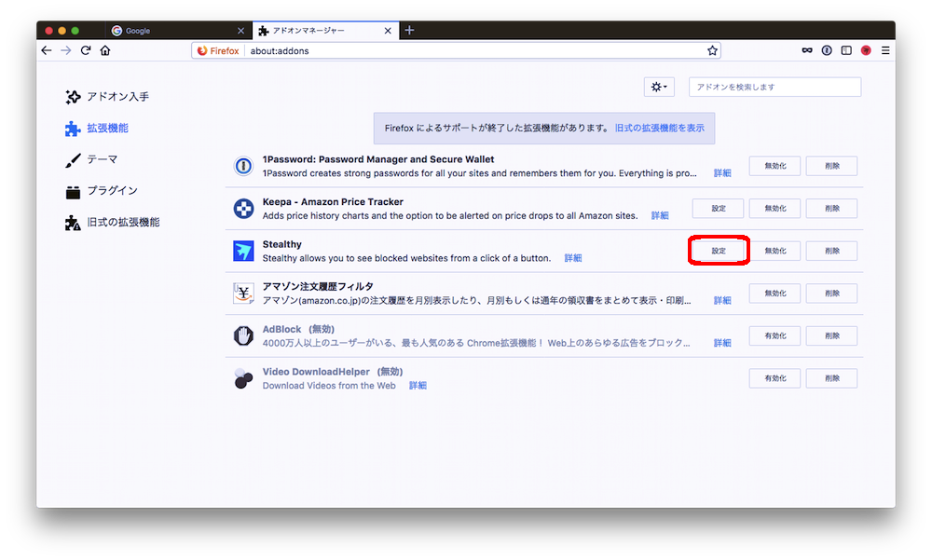This screenshot has width=932, height=560.
Task: Click the アマゾン注文履歴フィルタ yen icon
Action: [243, 293]
